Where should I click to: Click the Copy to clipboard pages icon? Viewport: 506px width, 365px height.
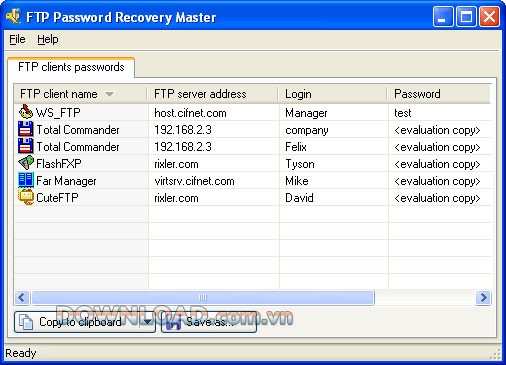pos(26,322)
